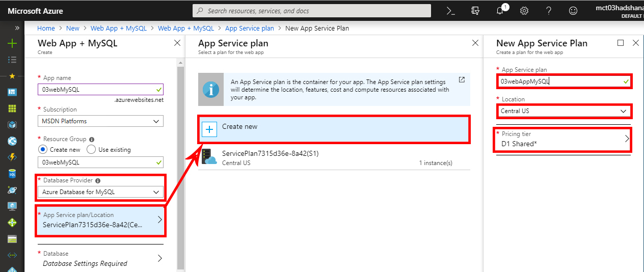
Task: Open App Services globe icon in sidebar
Action: (12, 141)
